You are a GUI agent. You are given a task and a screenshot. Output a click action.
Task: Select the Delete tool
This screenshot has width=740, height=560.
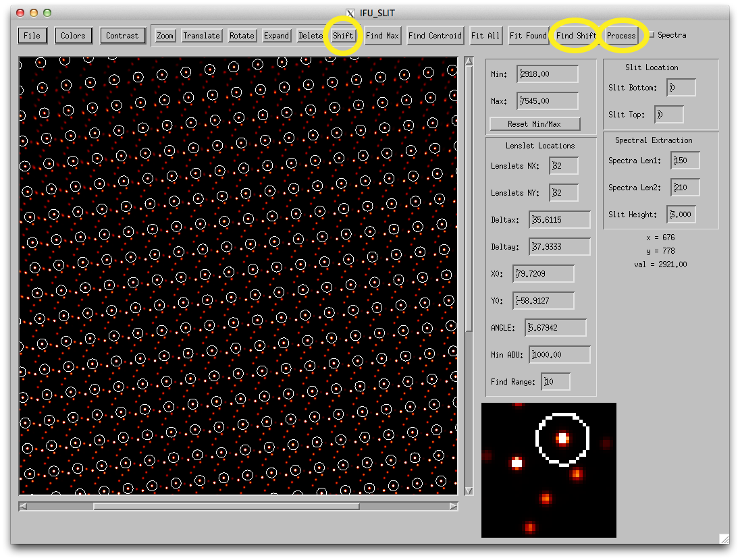310,36
